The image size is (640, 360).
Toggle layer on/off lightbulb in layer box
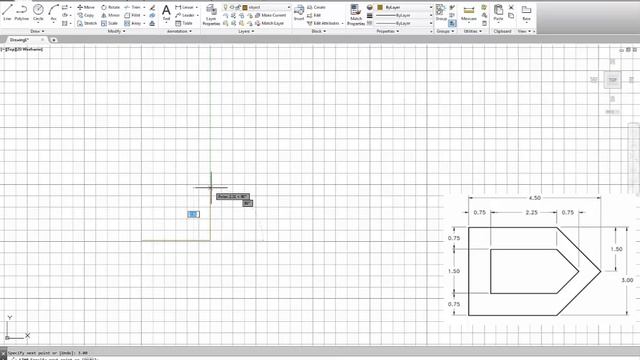[225, 7]
